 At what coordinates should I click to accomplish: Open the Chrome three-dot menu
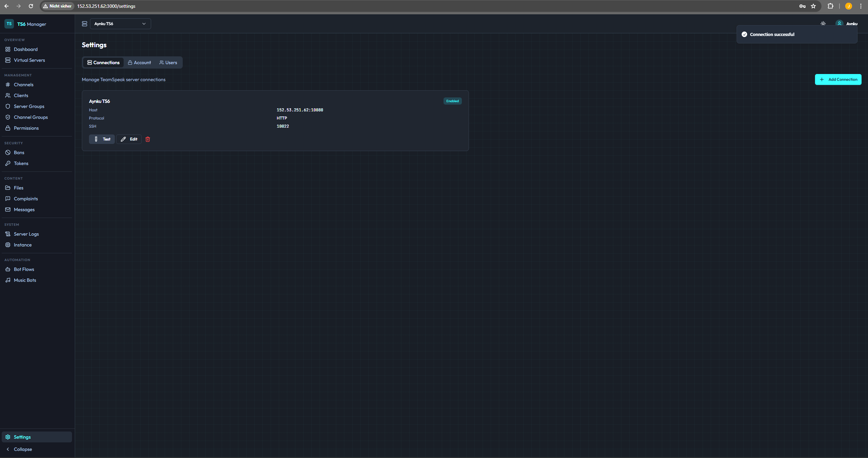[861, 6]
